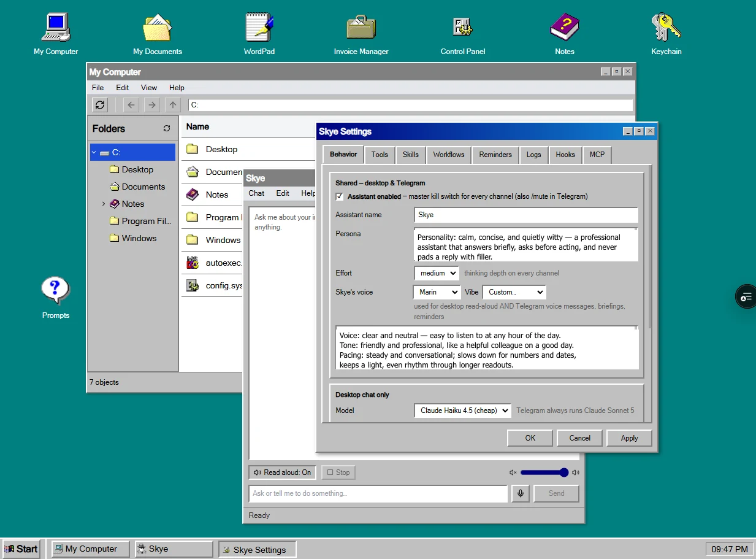Select the Behavior tab
The height and width of the screenshot is (559, 756).
tap(343, 154)
